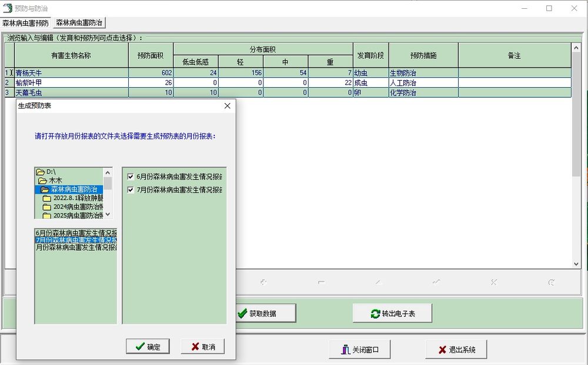Click the cancel edit (X) navigator icon
This screenshot has width=588, height=365.
[493, 283]
